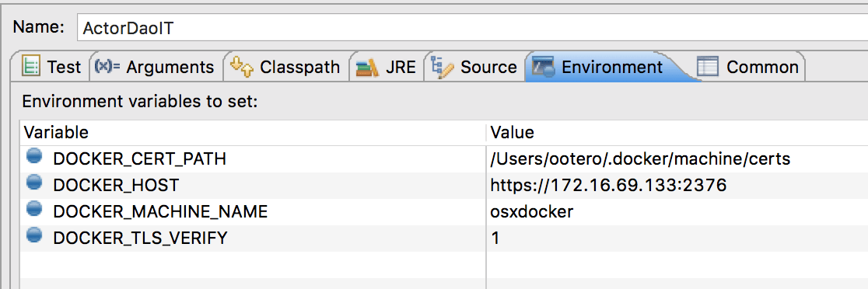
Task: Click the Test tab's document icon
Action: click(x=30, y=67)
